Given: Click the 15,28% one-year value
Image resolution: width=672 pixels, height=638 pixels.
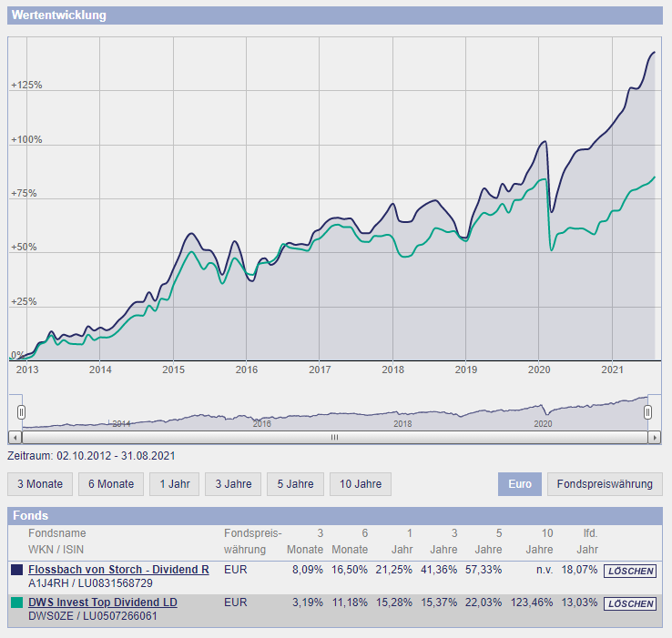Looking at the screenshot, I should (x=394, y=603).
